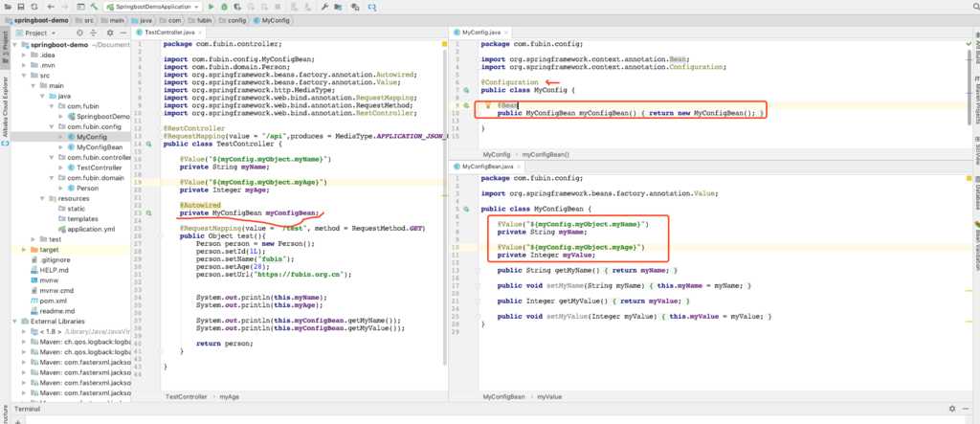980x424 pixels.
Task: Expand the target folder
Action: click(25, 250)
